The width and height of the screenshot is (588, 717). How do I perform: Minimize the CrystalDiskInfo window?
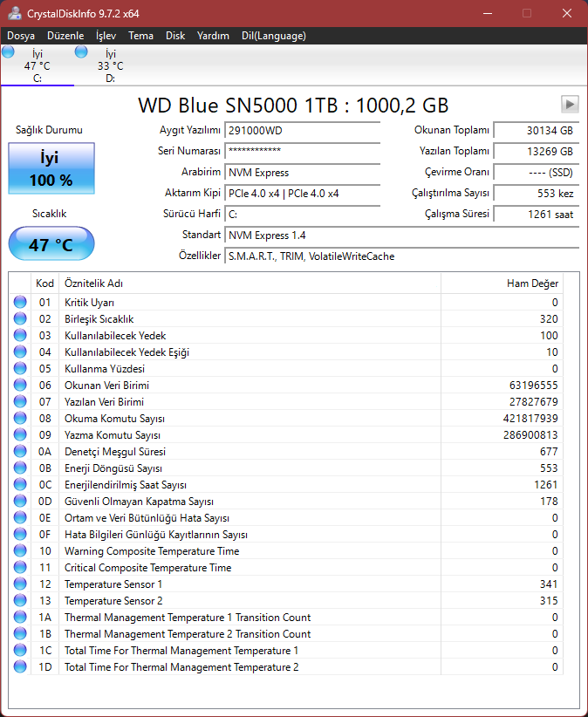click(488, 13)
